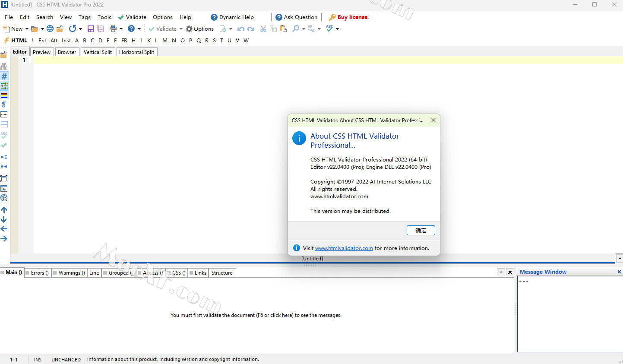Click the binoculars find icon in sidebar
Image resolution: width=623 pixels, height=364 pixels.
(x=4, y=66)
